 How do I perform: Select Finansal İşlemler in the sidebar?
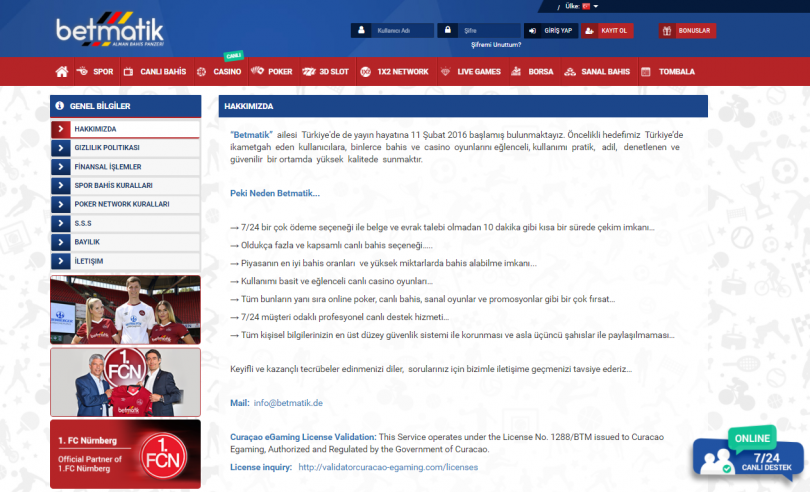(125, 166)
